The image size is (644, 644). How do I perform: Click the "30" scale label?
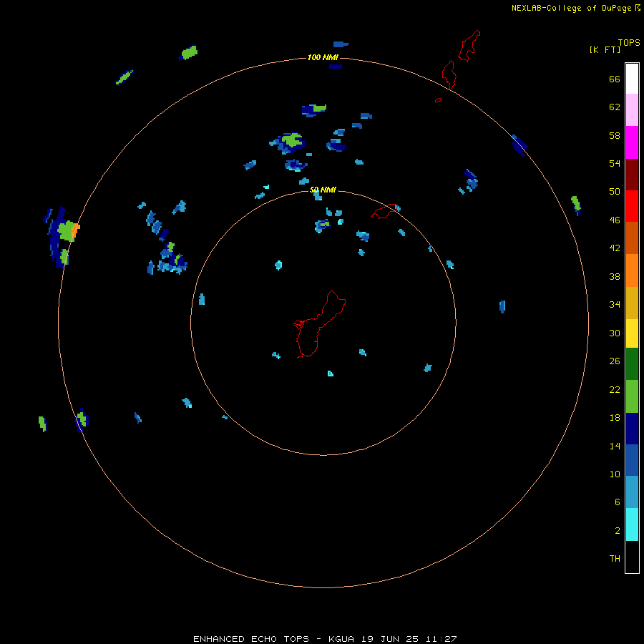615,333
